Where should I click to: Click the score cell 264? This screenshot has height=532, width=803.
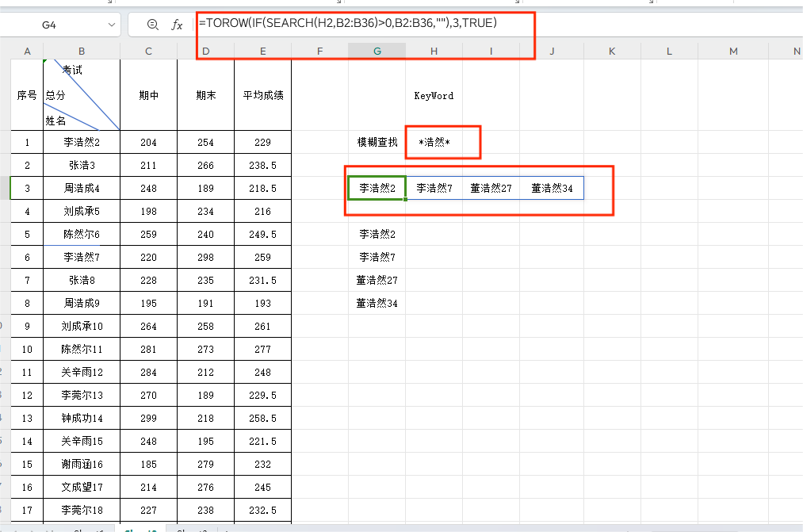(x=148, y=327)
